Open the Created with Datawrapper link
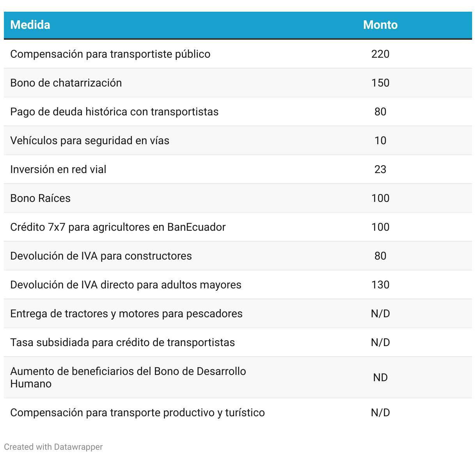The width and height of the screenshot is (476, 456). (53, 447)
